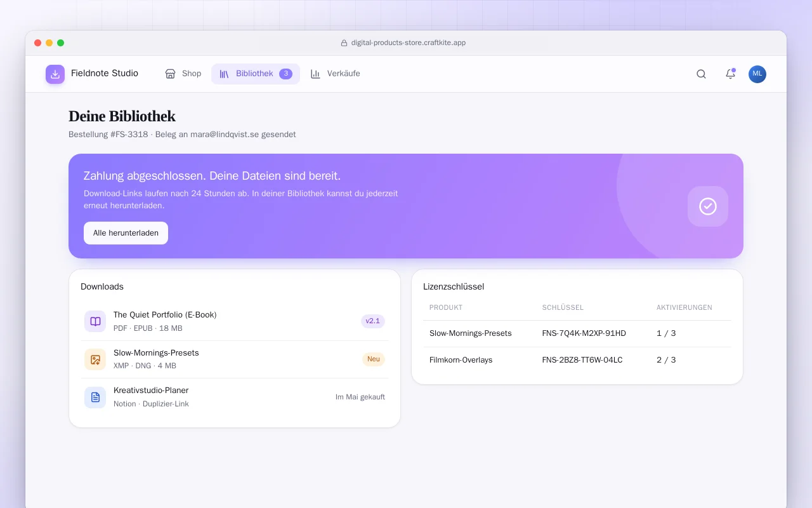Select the Bibliothek tab
Viewport: 812px width, 508px height.
click(x=256, y=74)
